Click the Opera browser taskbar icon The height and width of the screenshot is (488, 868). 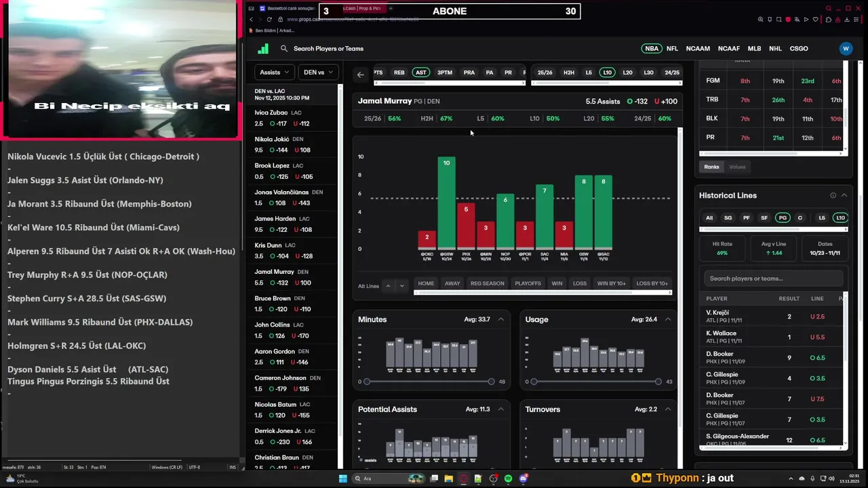click(x=464, y=479)
